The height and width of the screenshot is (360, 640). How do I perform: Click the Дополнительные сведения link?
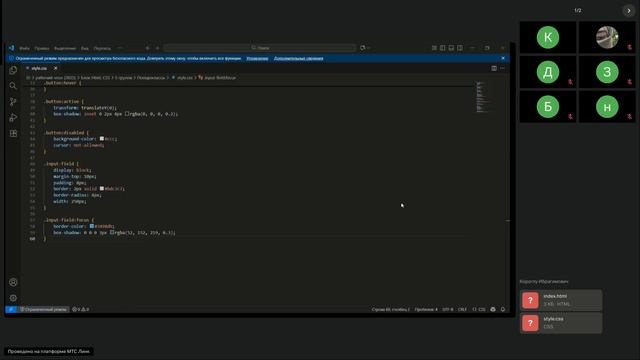point(298,58)
